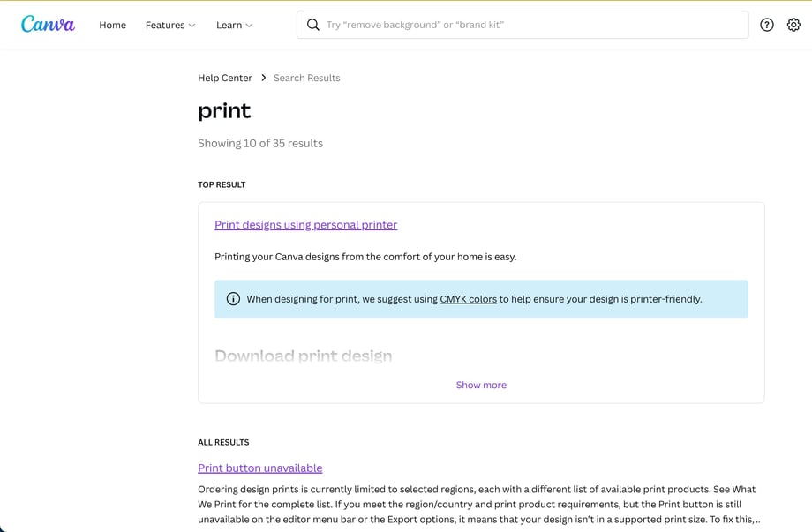The height and width of the screenshot is (532, 812).
Task: Click the 'Showing 10 of 35 results' text
Action: tap(260, 143)
